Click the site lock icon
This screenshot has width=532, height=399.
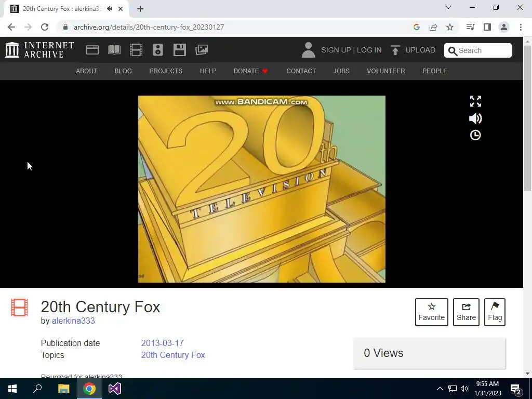[65, 27]
